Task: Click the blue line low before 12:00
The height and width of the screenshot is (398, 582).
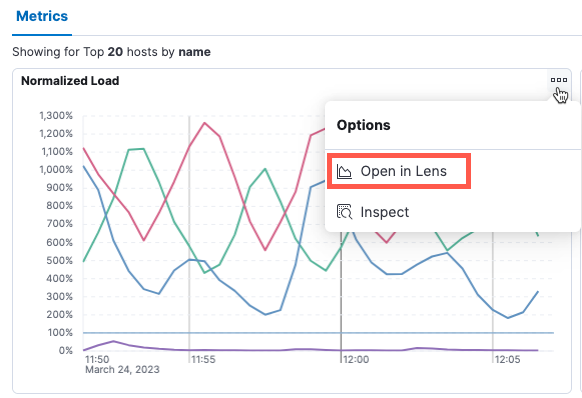Action: point(266,314)
